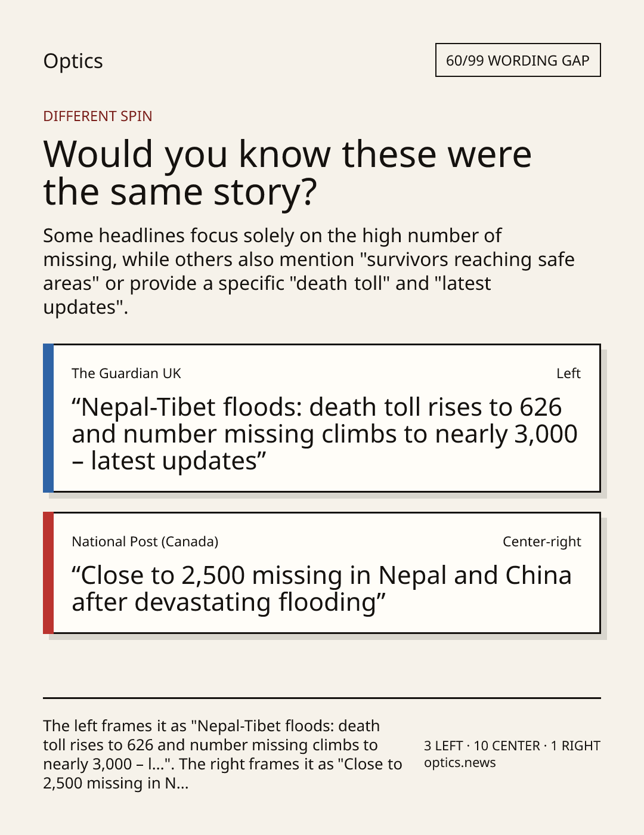Image resolution: width=644 pixels, height=835 pixels.
Task: Select the National Post headline card
Action: [x=322, y=573]
